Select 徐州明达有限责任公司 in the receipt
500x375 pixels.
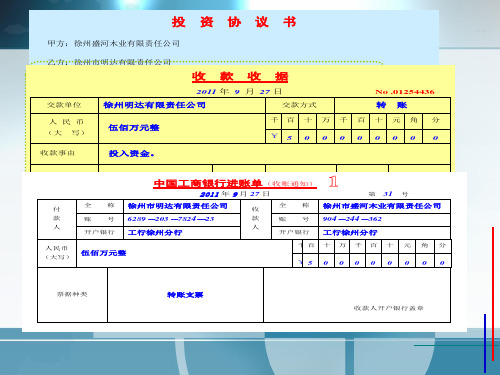[x=154, y=105]
